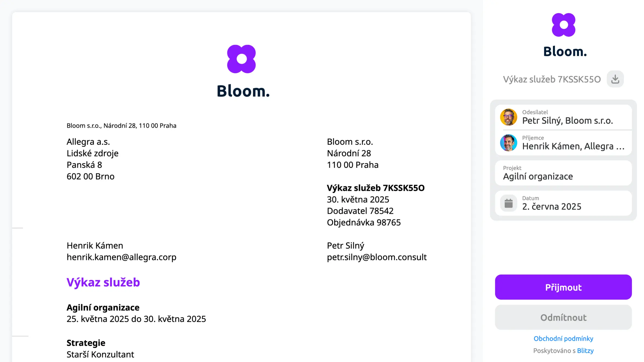Viewport: 644px width, 362px height.
Task: Accept the statement with Přijmout
Action: 563,287
